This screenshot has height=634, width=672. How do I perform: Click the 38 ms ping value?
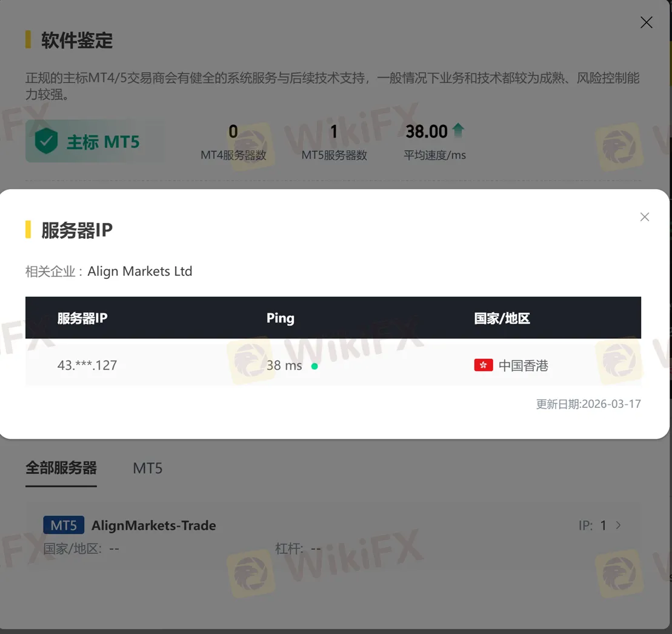click(284, 365)
